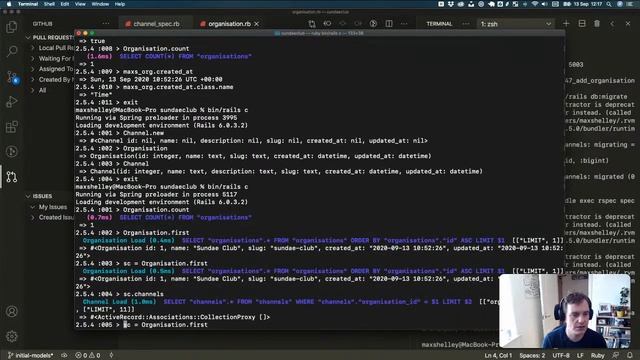Close the organisation.rb tab
This screenshot has width=640, height=360.
pyautogui.click(x=256, y=24)
